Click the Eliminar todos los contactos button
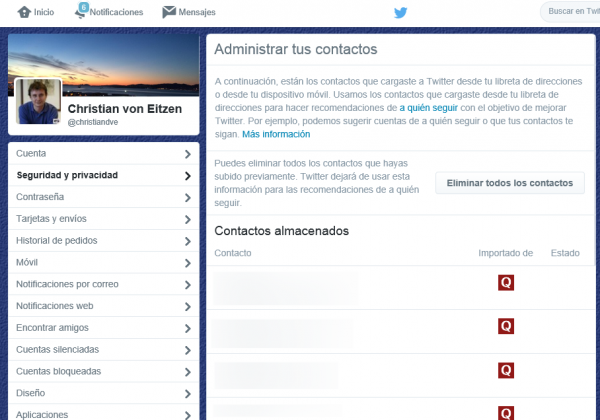This screenshot has height=420, width=600. [510, 183]
